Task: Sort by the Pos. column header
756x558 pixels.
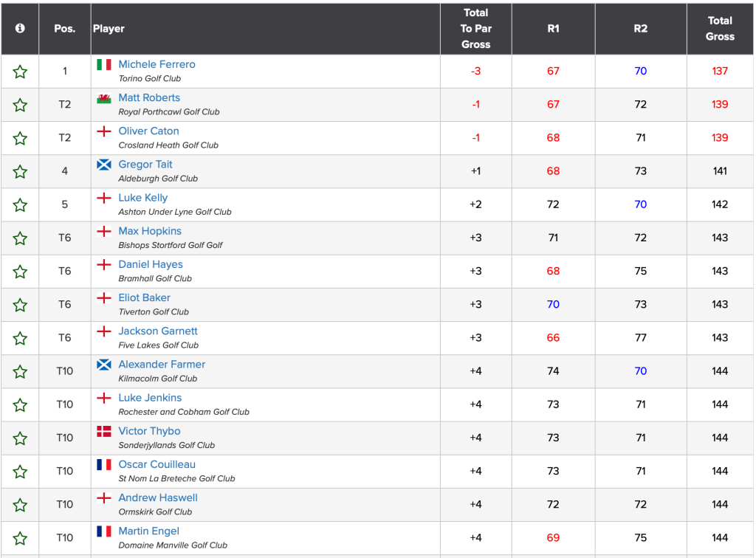Action: pos(65,29)
